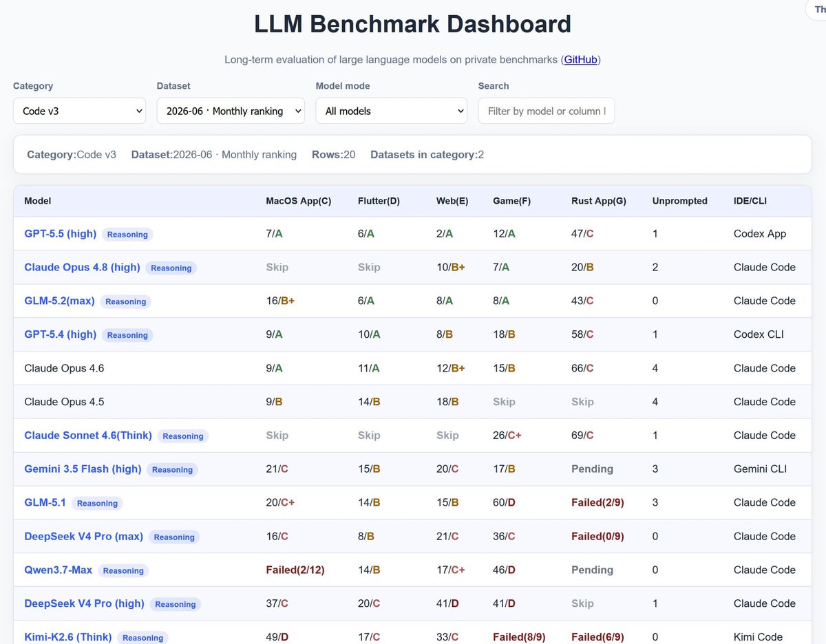Click the Kimi Code cell in the Kimi-K2.6 row
This screenshot has width=826, height=644.
758,637
